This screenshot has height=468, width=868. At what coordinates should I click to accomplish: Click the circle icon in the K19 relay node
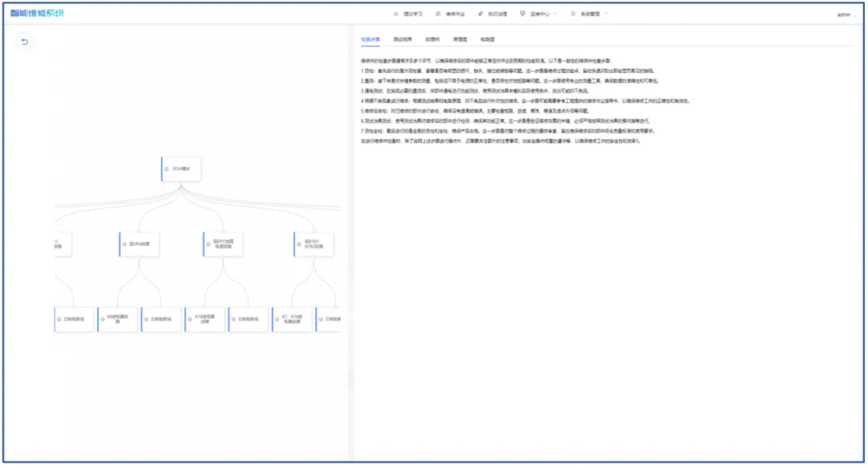pos(190,319)
